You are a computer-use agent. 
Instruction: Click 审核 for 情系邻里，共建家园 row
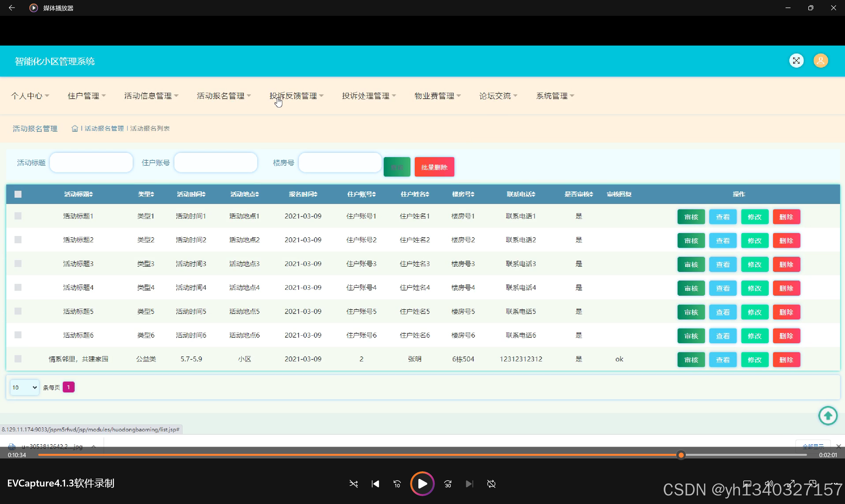691,359
